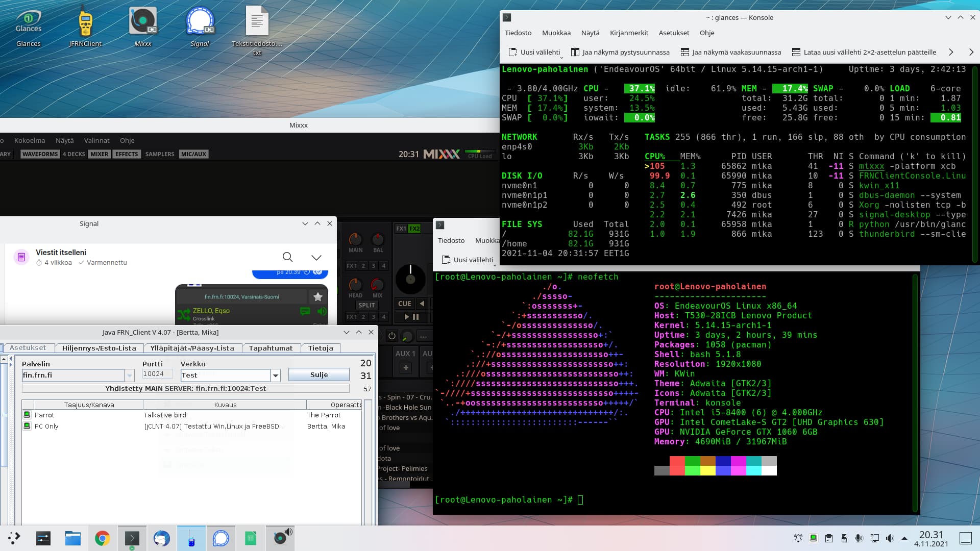The image size is (980, 551).
Task: Star the fin.frn.fi:10024 channel in Signal
Action: pos(318,296)
